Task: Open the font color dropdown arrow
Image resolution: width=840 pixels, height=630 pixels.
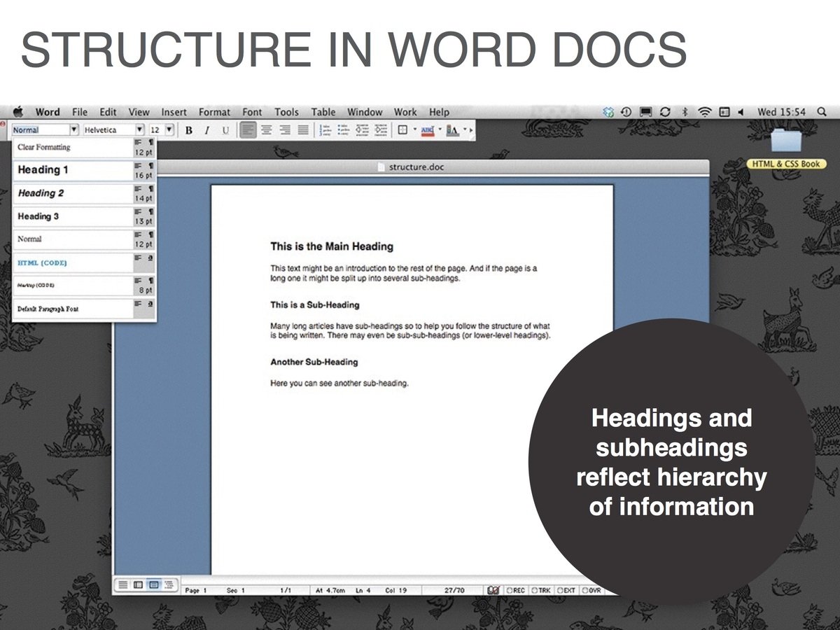Action: 463,129
